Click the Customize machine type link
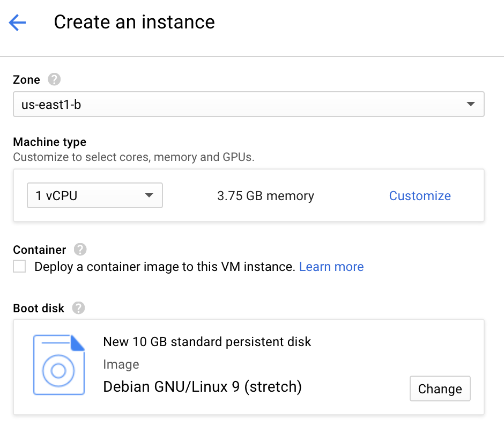 tap(420, 196)
